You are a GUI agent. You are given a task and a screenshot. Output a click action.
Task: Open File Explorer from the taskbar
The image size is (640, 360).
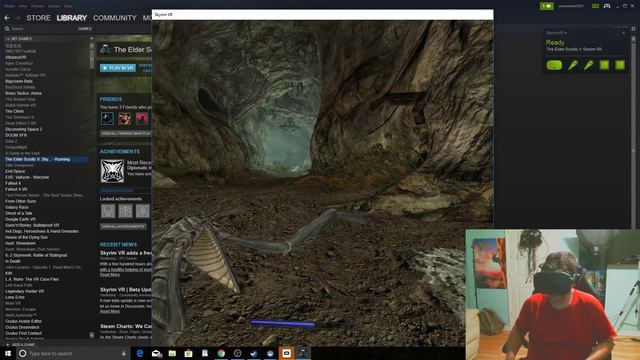click(172, 353)
